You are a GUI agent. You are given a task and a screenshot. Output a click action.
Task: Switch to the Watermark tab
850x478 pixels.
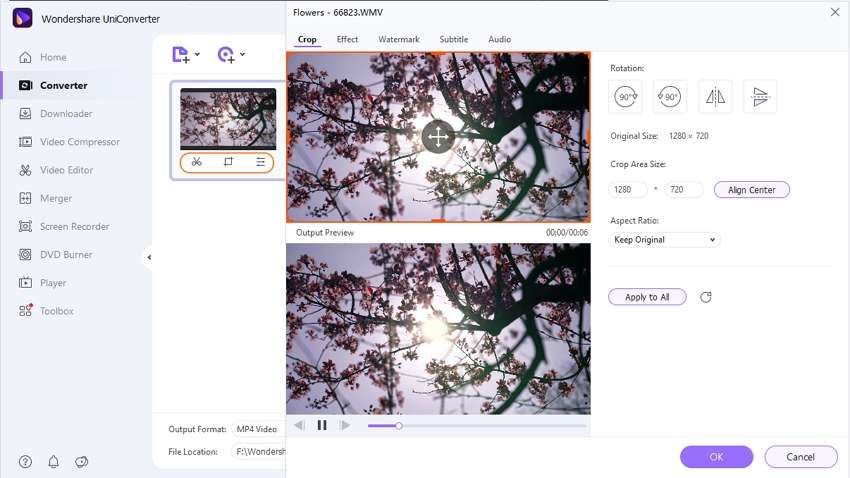399,40
